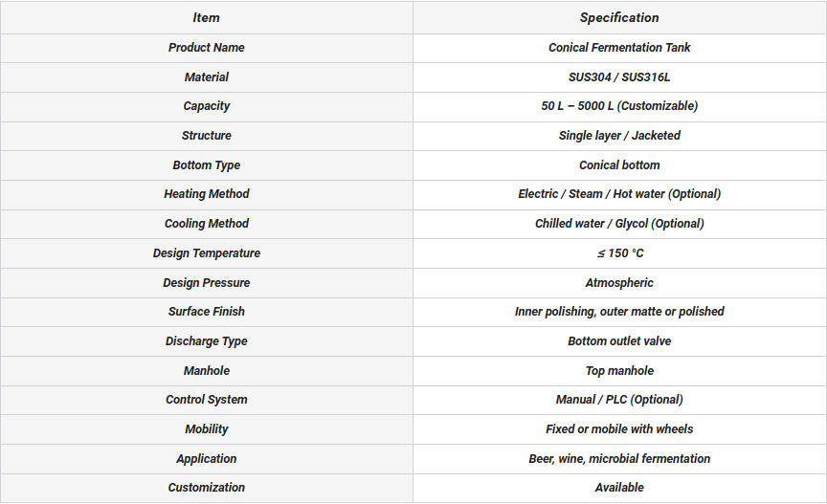The height and width of the screenshot is (504, 827).
Task: Select the 'Design Pressure' row label
Action: coord(206,283)
